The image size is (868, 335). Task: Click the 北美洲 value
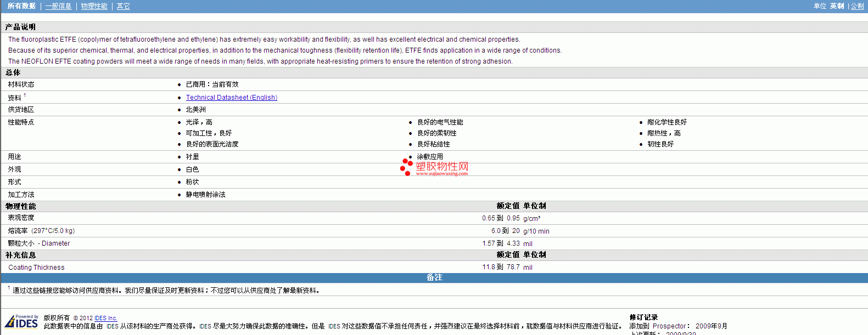pyautogui.click(x=195, y=110)
